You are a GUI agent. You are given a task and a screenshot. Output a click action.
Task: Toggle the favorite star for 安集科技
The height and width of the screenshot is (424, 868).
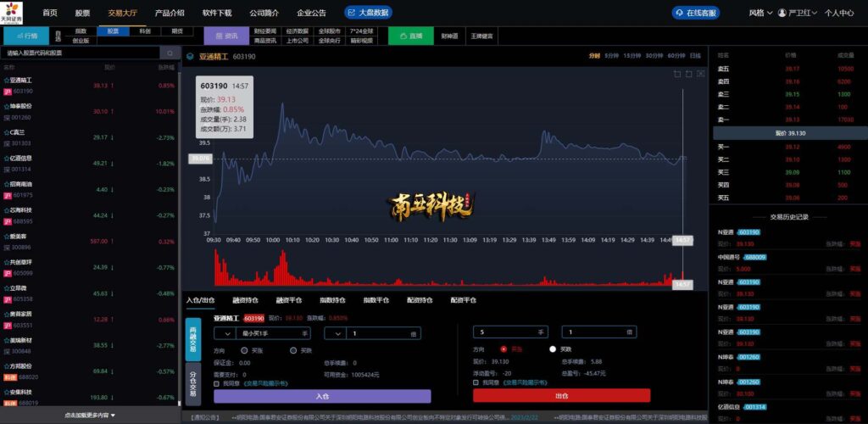pos(7,393)
